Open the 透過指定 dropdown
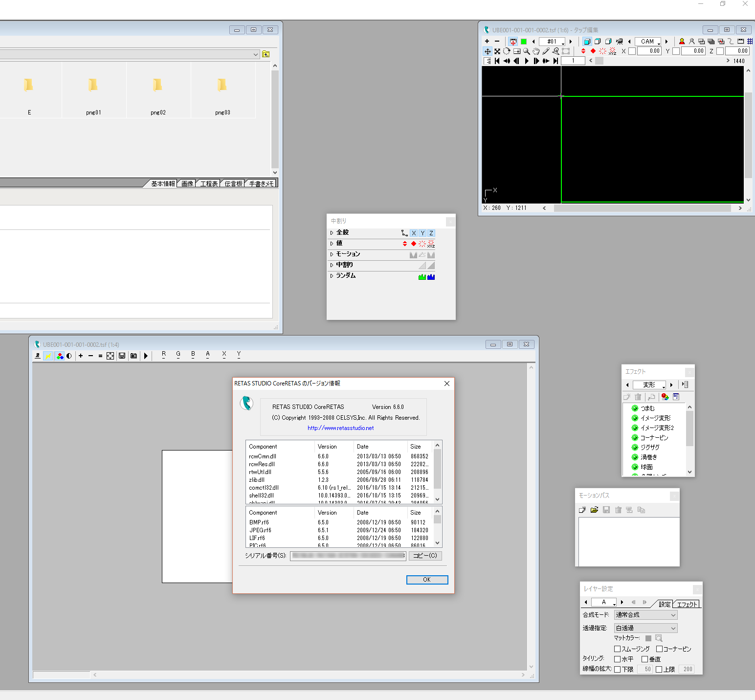 pos(645,628)
